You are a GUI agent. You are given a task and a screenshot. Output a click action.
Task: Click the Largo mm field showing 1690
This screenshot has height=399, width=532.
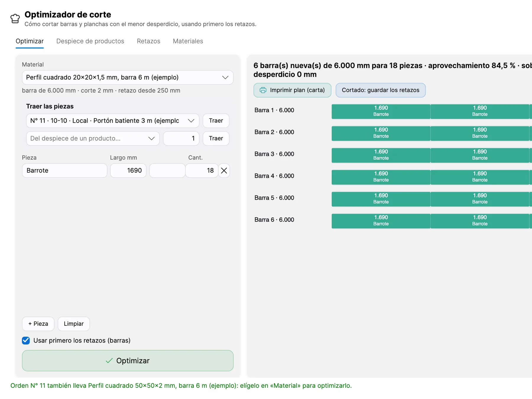pyautogui.click(x=128, y=171)
